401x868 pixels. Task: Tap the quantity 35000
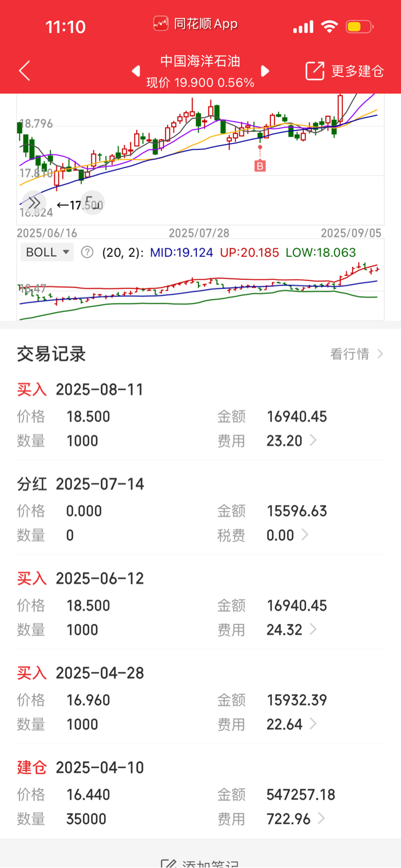(x=86, y=819)
